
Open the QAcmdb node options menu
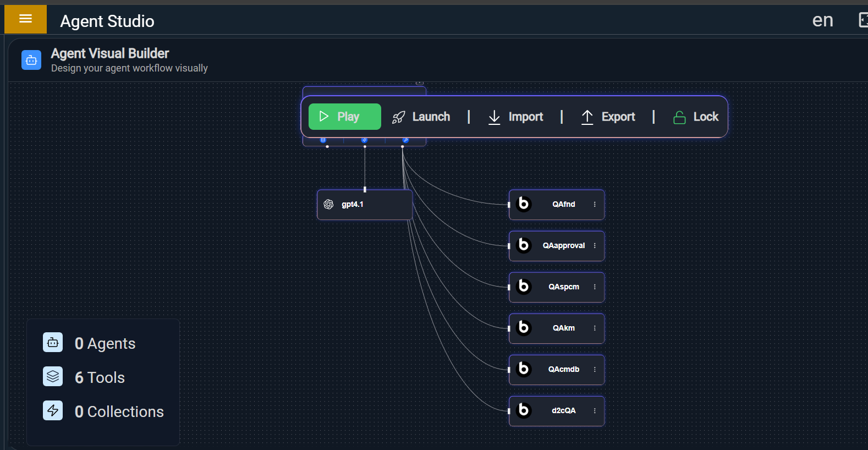[x=595, y=370]
